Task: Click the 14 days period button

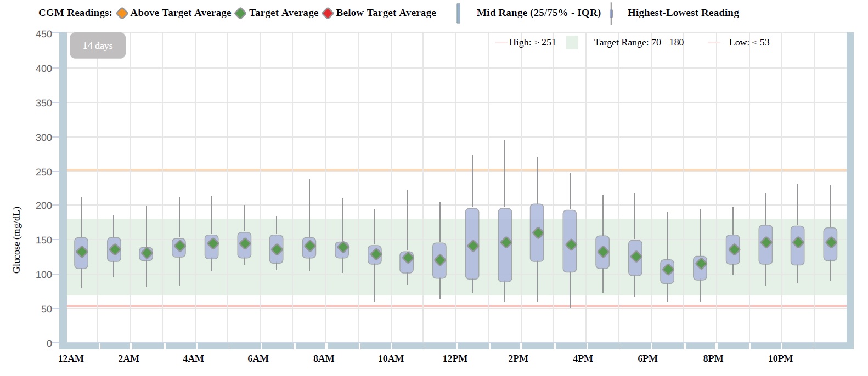Action: [x=98, y=45]
